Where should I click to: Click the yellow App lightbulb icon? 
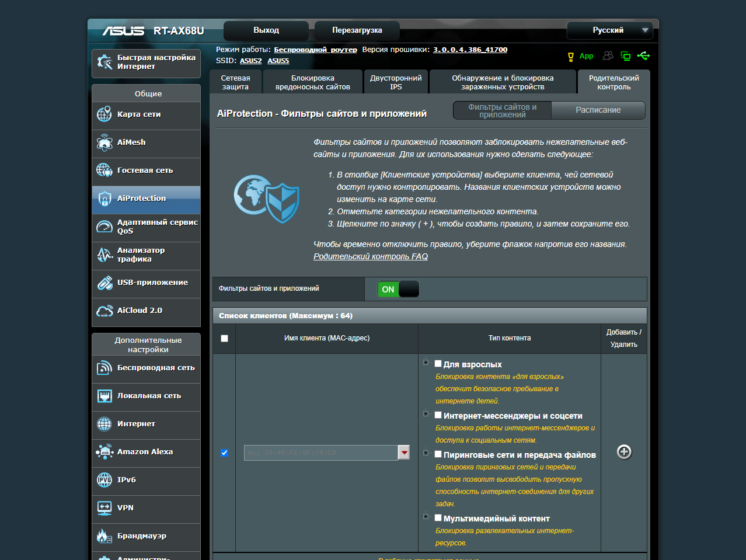(x=571, y=57)
